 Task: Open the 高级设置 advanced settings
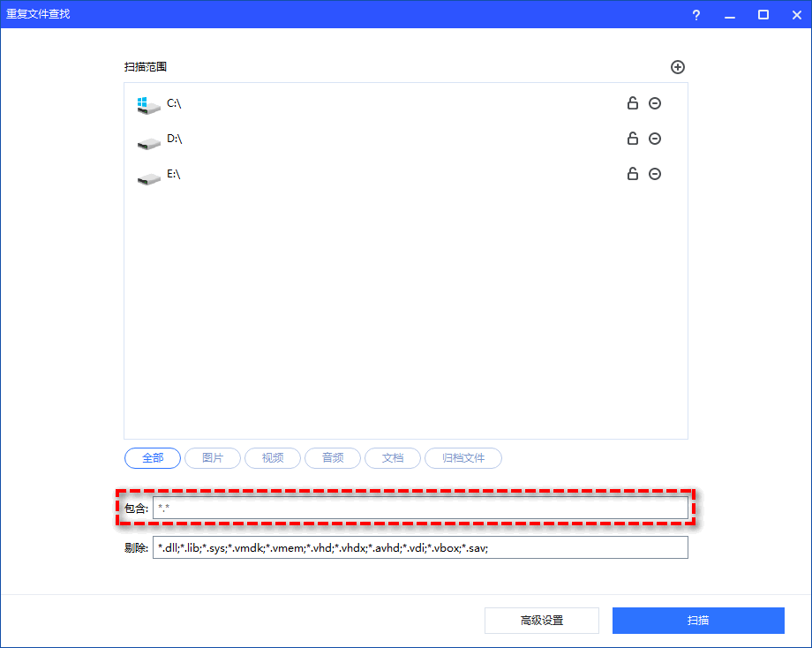tap(542, 621)
